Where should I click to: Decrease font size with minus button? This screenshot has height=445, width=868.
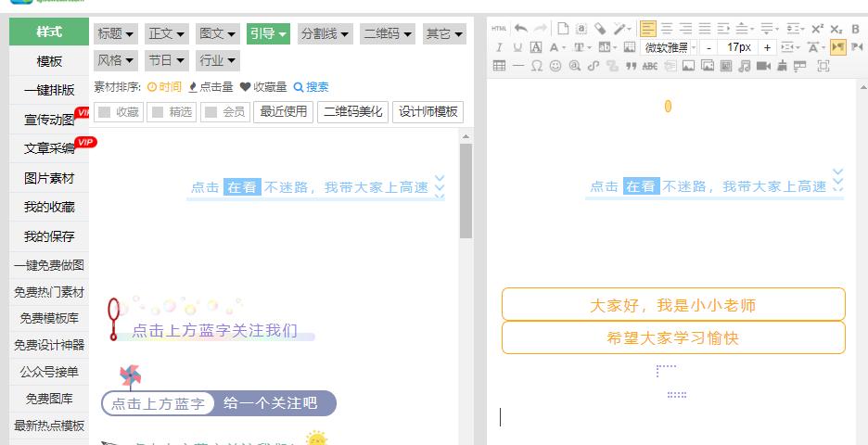click(708, 47)
